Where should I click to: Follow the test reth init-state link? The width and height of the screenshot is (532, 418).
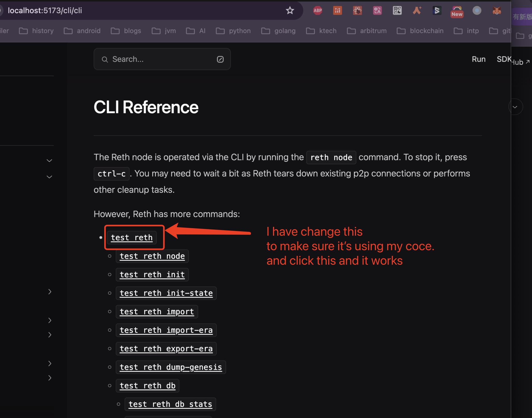tap(166, 293)
